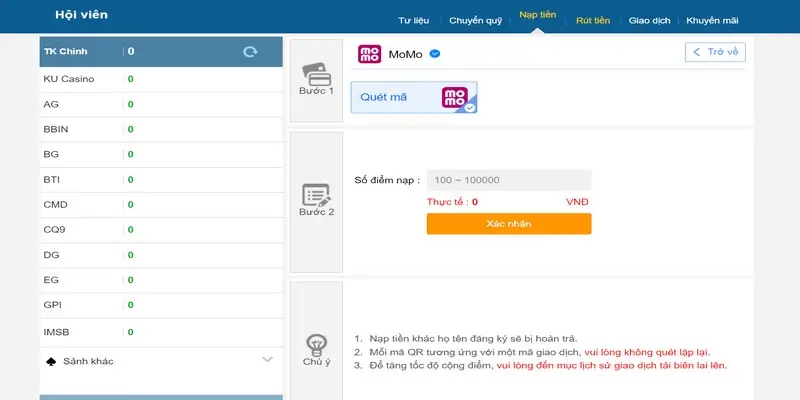
Task: Open the Chuyển quỹ tab
Action: coord(476,20)
